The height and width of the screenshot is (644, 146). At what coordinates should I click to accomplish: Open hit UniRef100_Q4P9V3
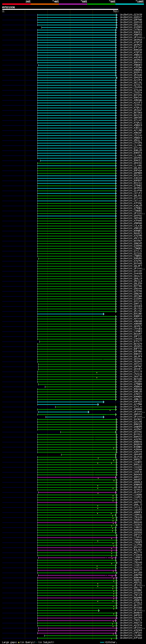click(131, 615)
